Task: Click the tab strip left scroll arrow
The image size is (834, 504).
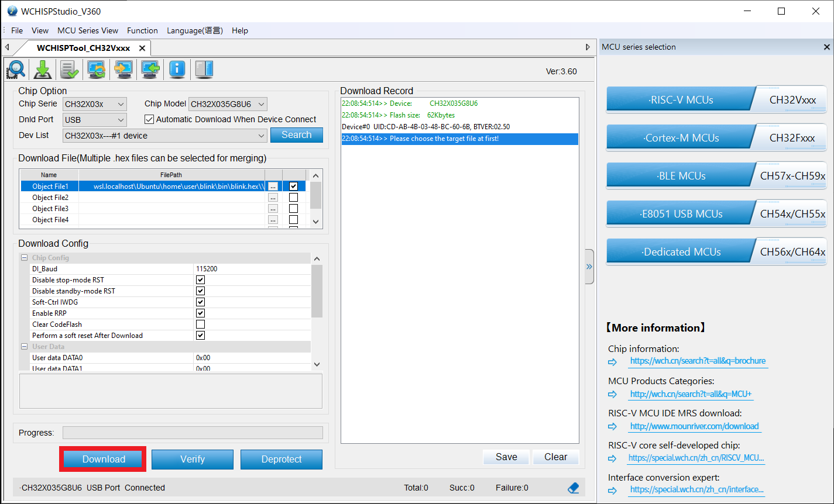Action: point(7,47)
